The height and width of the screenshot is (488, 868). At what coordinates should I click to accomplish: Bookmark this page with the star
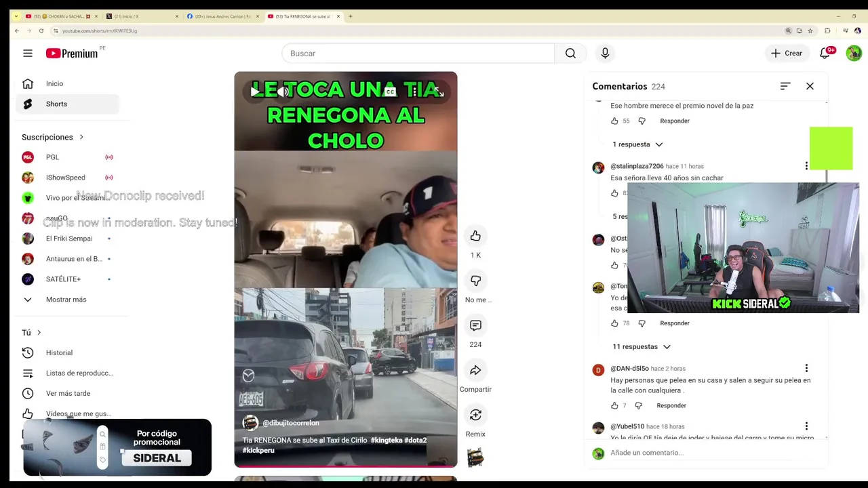coord(810,30)
